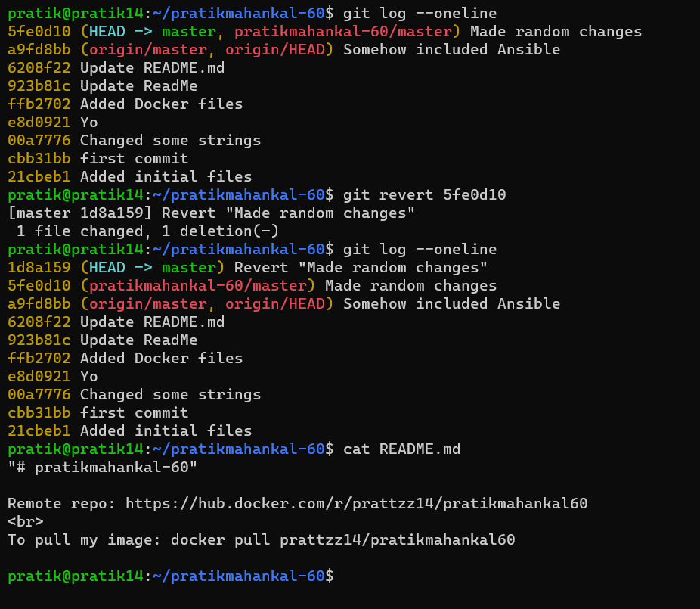
Task: Select commit hash 1d8a159 in second log
Action: tap(39, 267)
